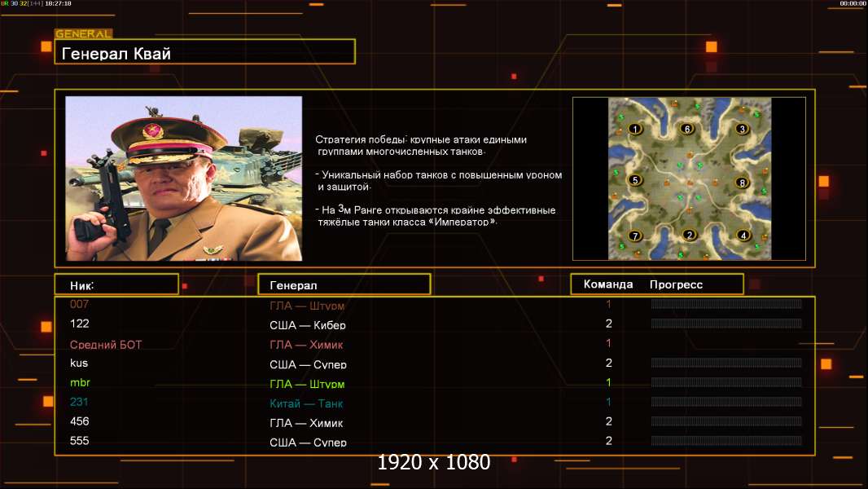Click the loading progress bar for player 122
The height and width of the screenshot is (489, 868).
pos(726,324)
